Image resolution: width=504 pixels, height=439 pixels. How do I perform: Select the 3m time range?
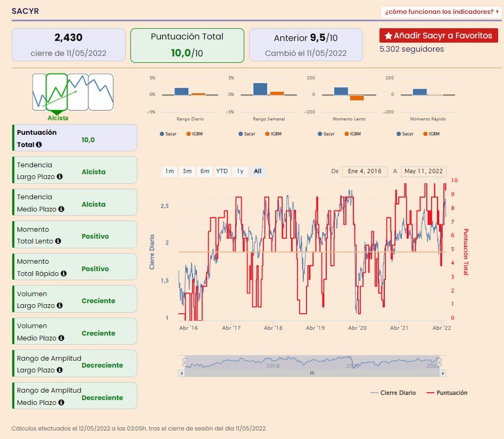click(187, 171)
